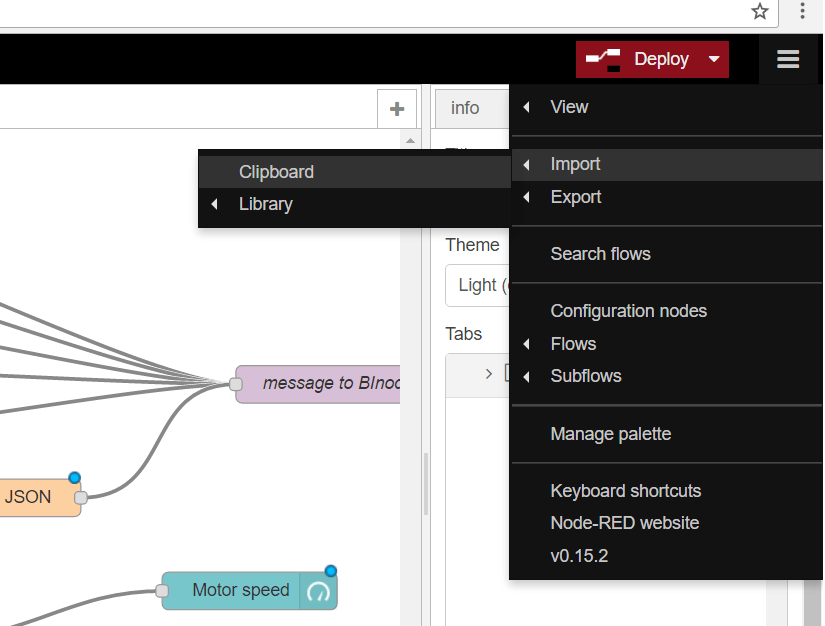Expand the View submenu
The width and height of the screenshot is (825, 626).
coord(569,107)
